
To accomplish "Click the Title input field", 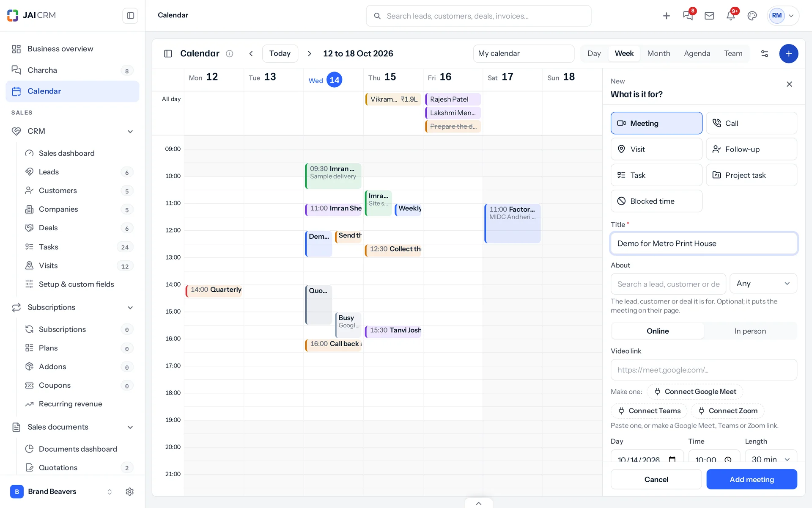I will pos(704,243).
